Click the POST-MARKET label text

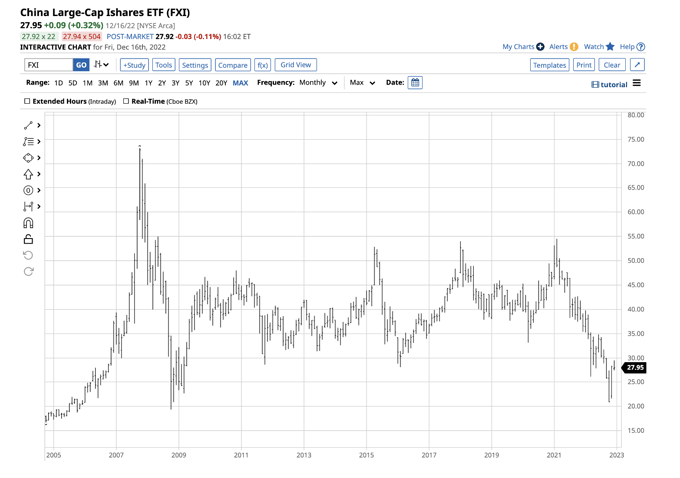tap(130, 36)
